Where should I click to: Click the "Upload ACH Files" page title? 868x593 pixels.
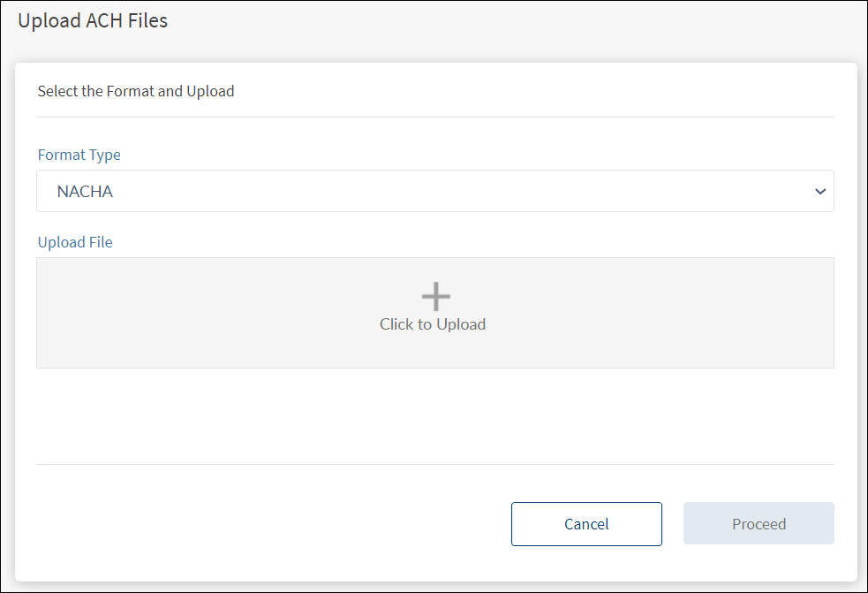tap(93, 20)
